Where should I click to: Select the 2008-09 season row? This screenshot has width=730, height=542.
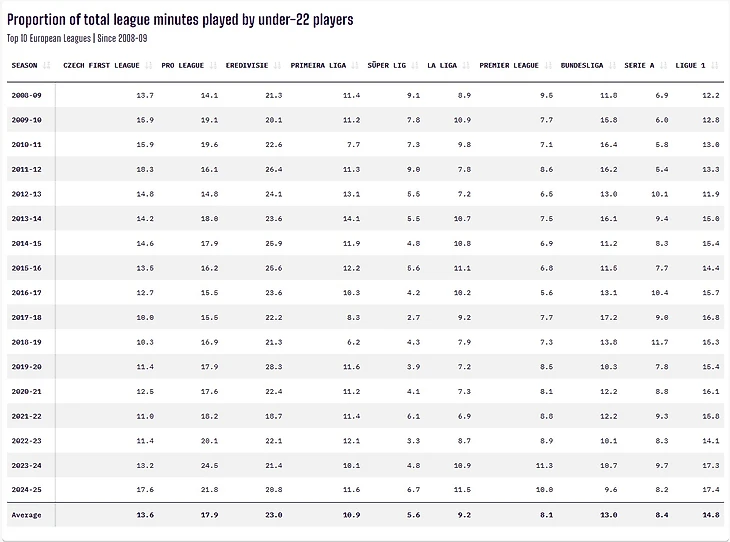(365, 95)
